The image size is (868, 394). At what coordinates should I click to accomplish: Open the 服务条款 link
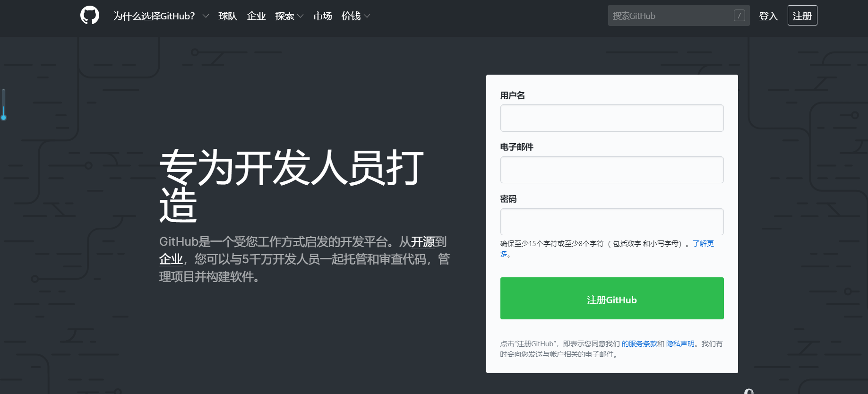(639, 344)
